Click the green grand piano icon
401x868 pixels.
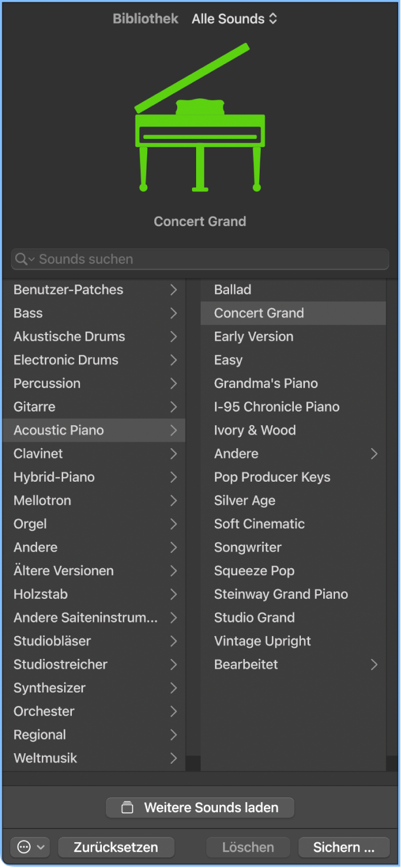coord(200,117)
